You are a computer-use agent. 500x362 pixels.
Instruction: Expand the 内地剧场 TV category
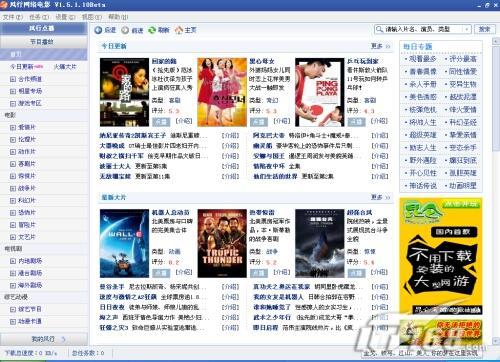(x=13, y=261)
